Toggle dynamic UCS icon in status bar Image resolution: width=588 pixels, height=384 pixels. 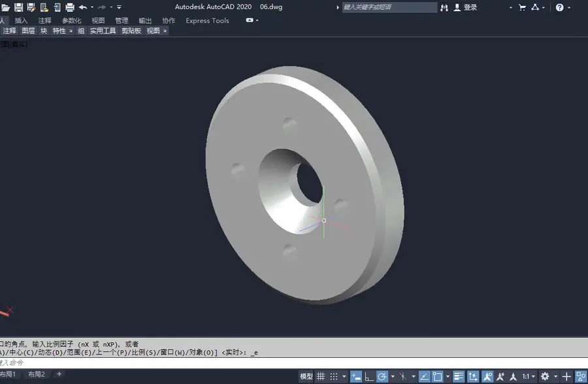(473, 377)
